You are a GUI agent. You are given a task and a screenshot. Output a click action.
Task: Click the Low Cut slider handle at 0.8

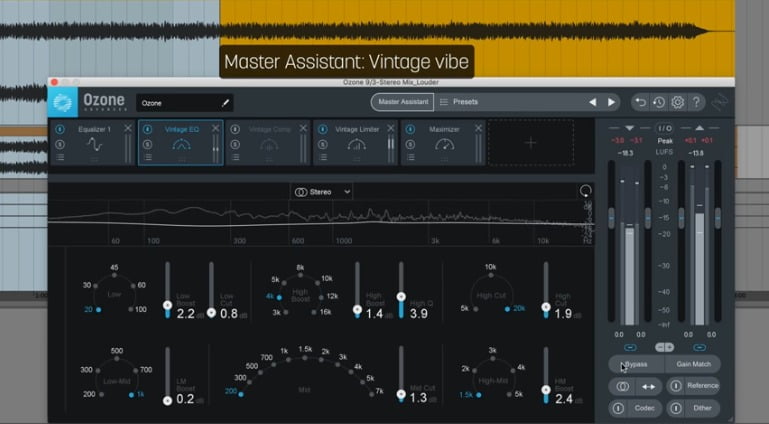pos(211,312)
